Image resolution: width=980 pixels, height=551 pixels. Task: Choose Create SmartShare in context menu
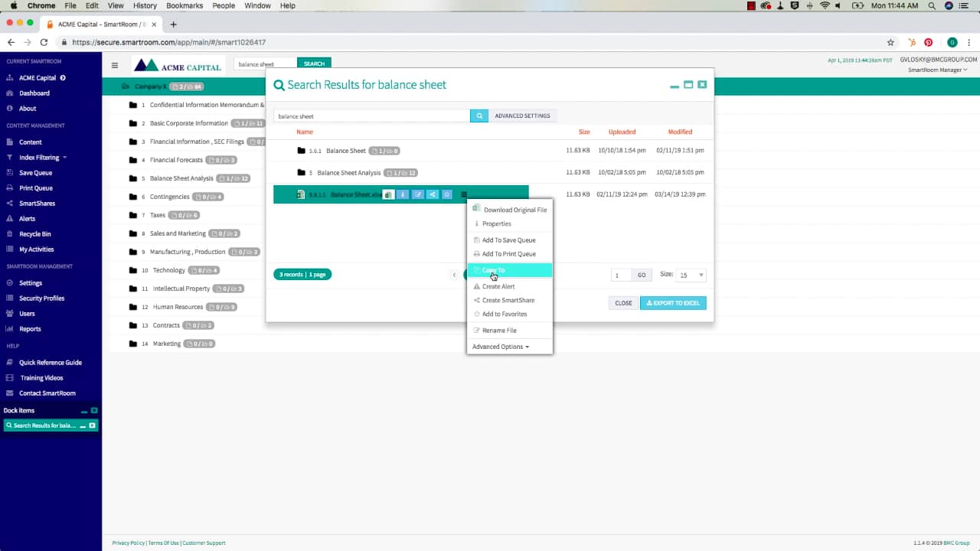tap(510, 300)
